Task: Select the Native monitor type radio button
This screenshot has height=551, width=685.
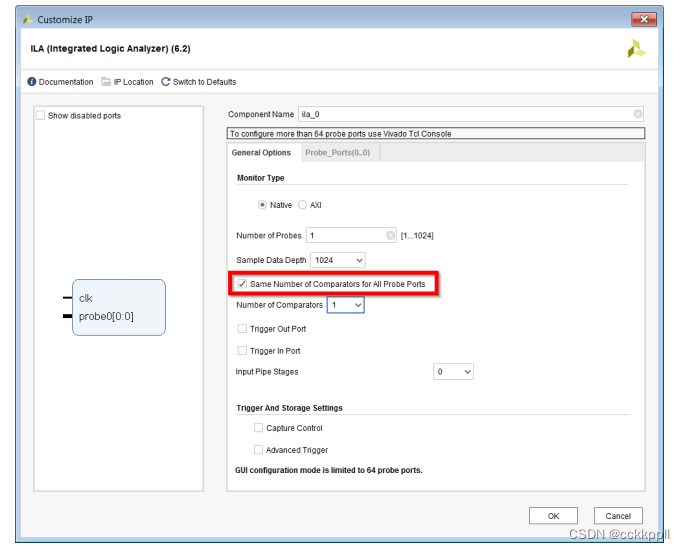Action: (262, 204)
